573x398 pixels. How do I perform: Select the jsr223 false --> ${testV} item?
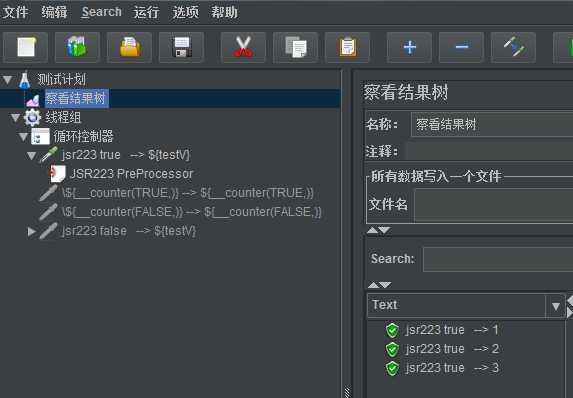click(x=129, y=231)
